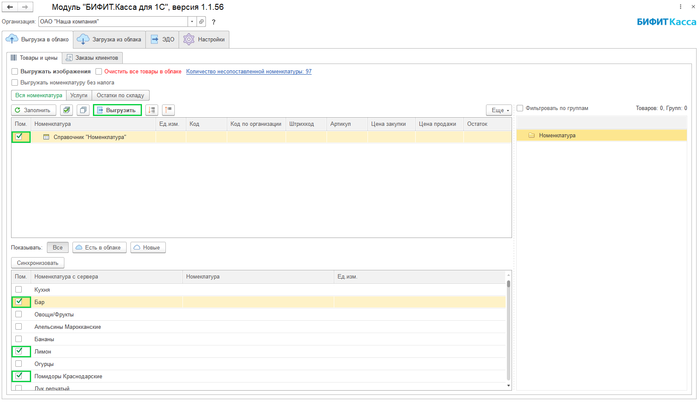This screenshot has height=403, width=700.
Task: Open the organization link icon
Action: click(x=201, y=21)
